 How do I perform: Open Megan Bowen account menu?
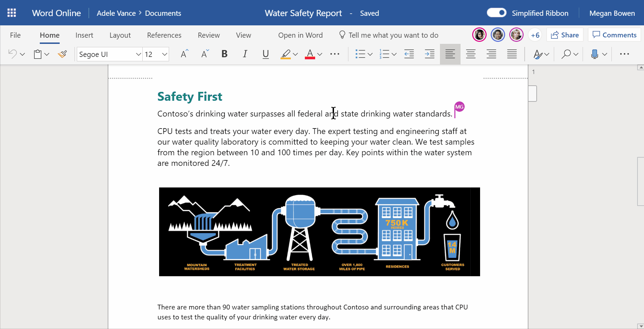tap(612, 13)
